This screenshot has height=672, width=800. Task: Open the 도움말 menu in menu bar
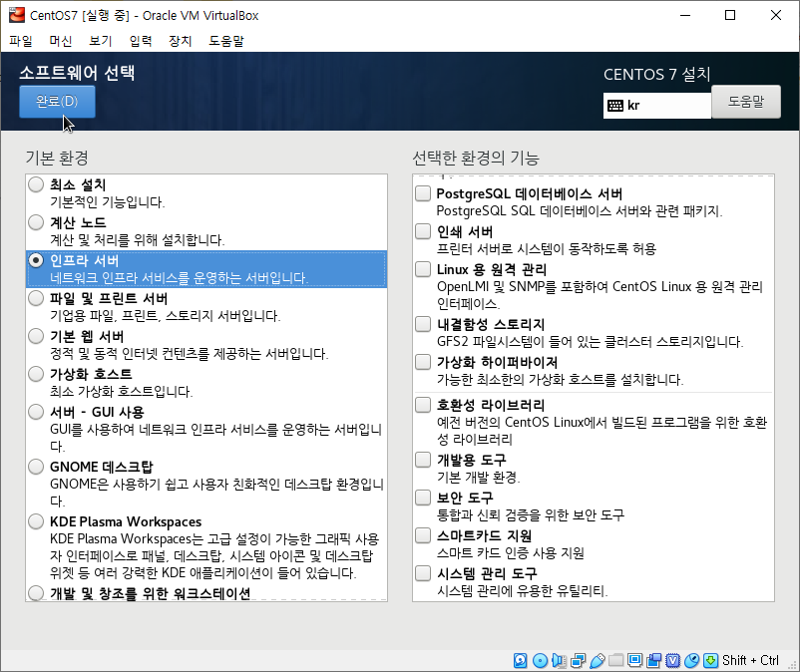coord(226,41)
